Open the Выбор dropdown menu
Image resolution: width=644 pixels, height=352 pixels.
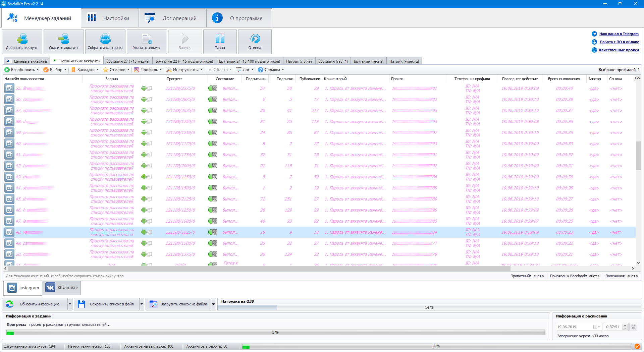click(55, 70)
